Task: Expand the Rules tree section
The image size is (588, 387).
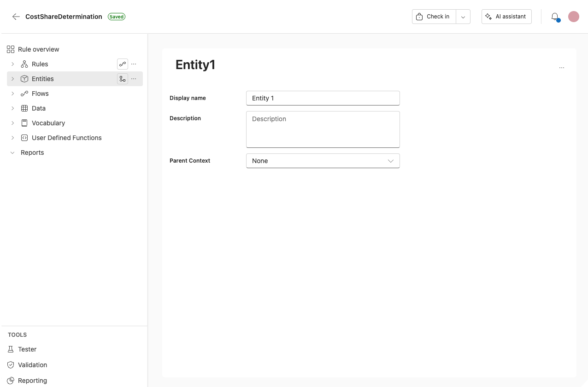Action: [12, 64]
